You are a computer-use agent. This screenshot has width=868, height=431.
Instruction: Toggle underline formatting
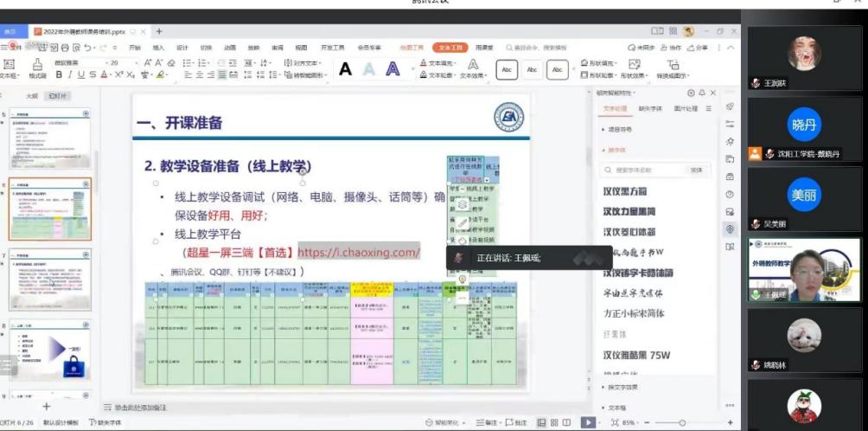81,74
